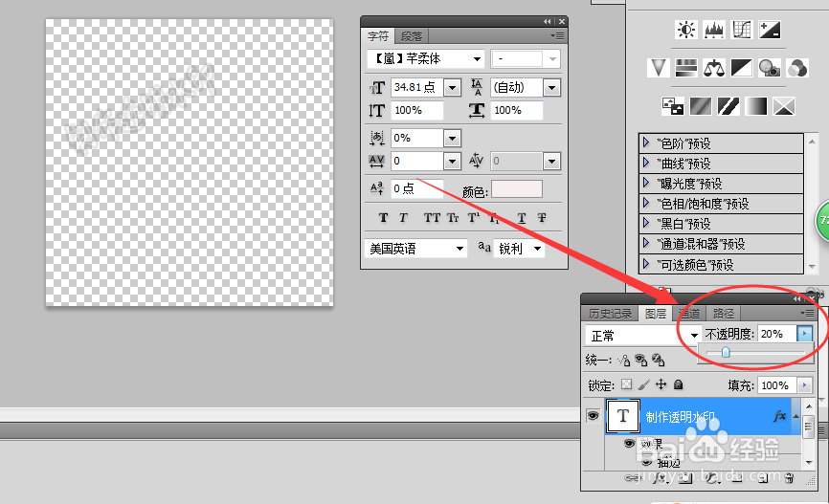The height and width of the screenshot is (504, 829).
Task: Toggle unify layer visibility icon
Action: point(640,361)
